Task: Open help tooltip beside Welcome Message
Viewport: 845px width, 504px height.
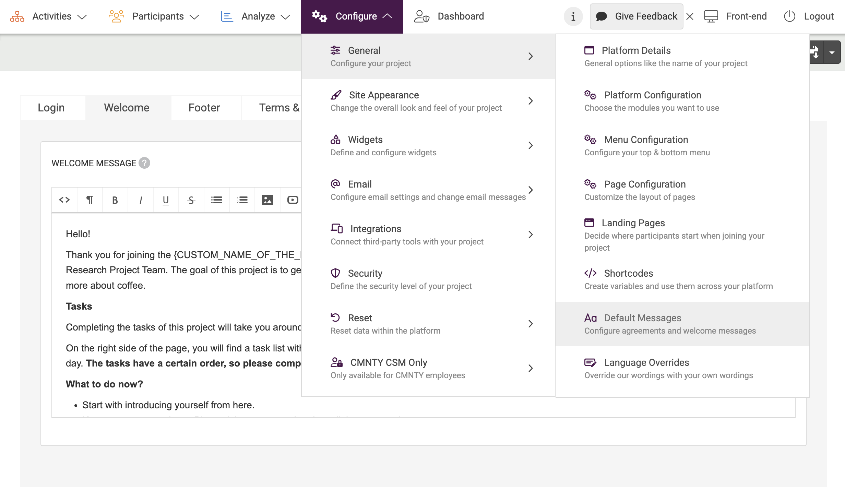Action: tap(144, 163)
